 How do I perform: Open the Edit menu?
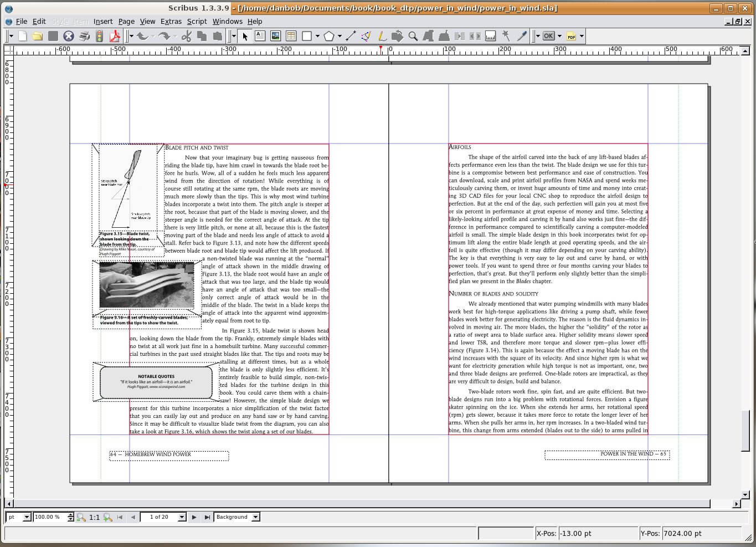[39, 21]
